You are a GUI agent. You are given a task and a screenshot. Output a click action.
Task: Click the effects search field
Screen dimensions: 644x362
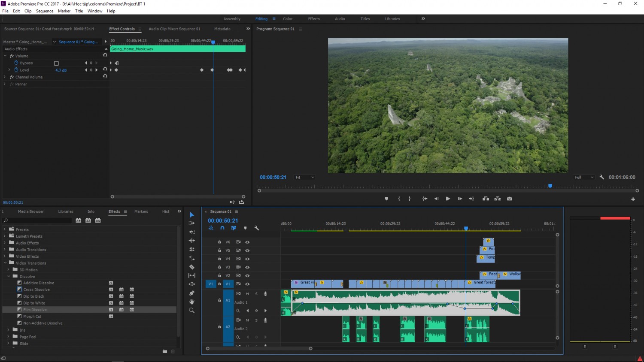pyautogui.click(x=37, y=220)
